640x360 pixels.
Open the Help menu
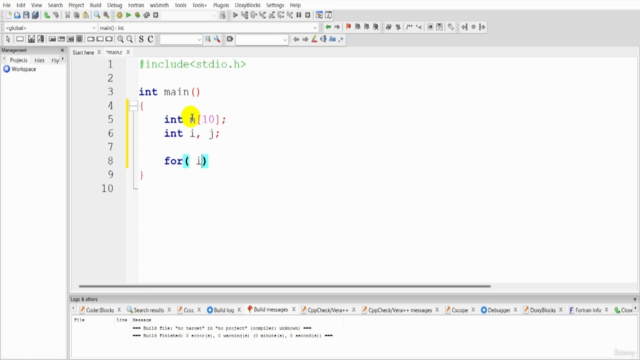coord(295,5)
